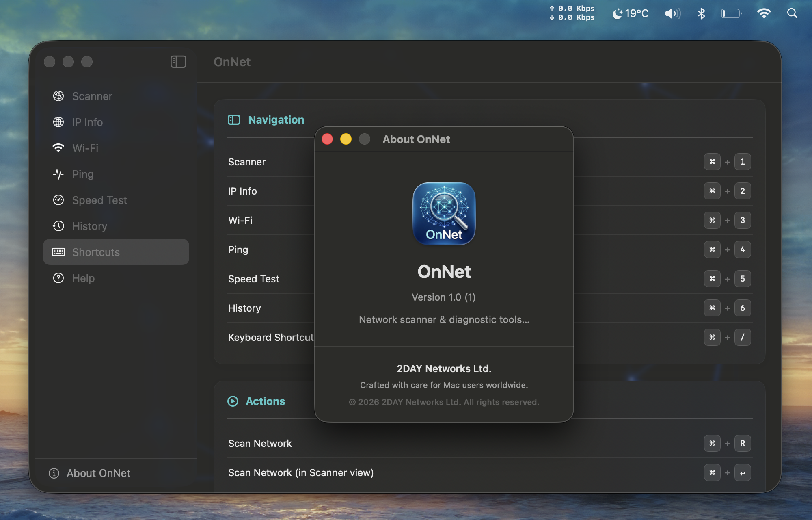812x520 pixels.
Task: Click the R key badge in Scan Network row
Action: pos(743,443)
